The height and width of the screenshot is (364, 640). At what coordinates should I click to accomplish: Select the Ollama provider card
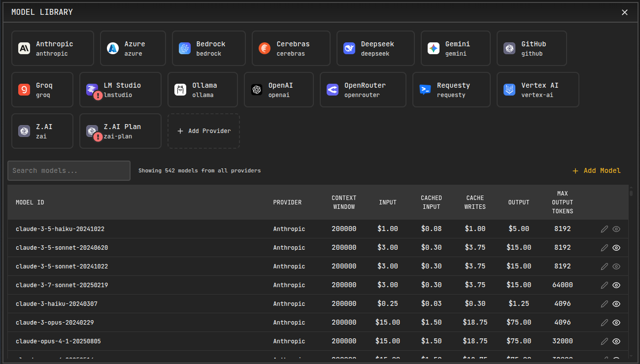coord(202,90)
